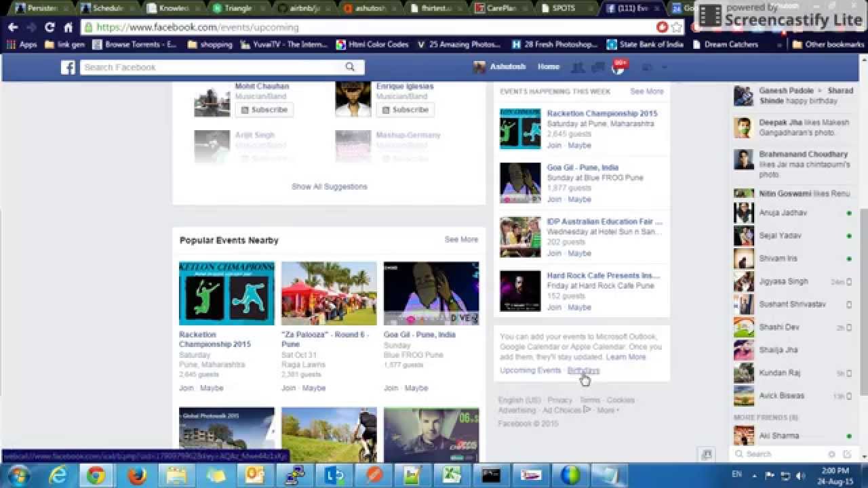Screen dimensions: 868x488
Task: Open the command prompt taskbar icon
Action: [x=491, y=476]
